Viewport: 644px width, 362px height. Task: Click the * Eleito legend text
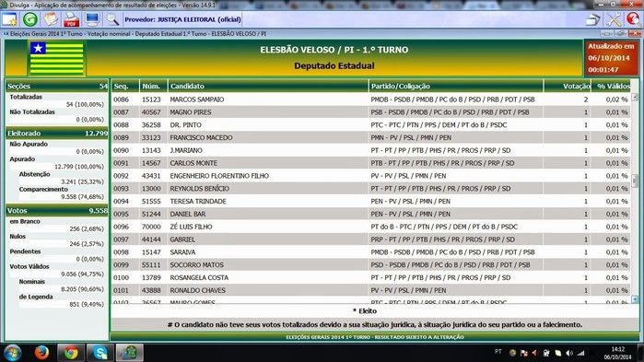[x=365, y=311]
